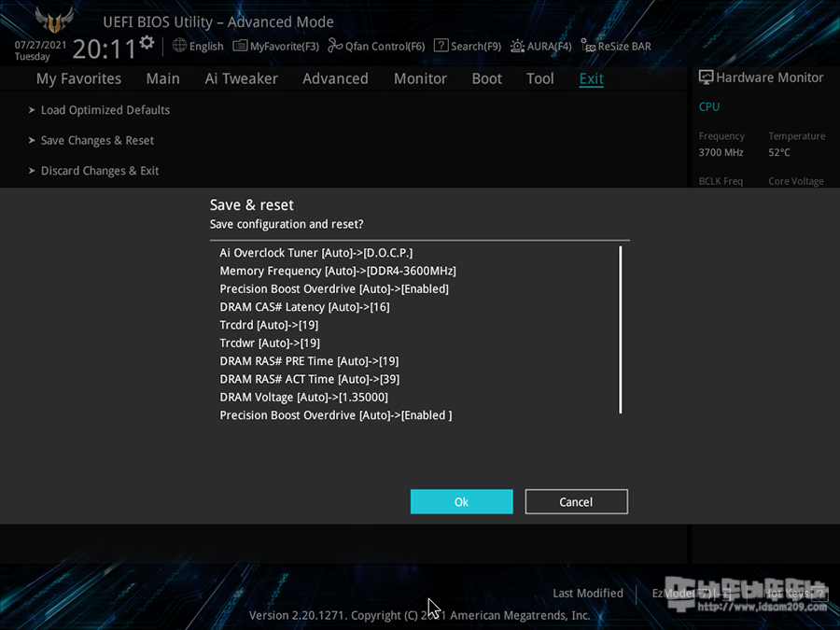
Task: Open MyFavorite(F3) list icon
Action: pos(240,46)
